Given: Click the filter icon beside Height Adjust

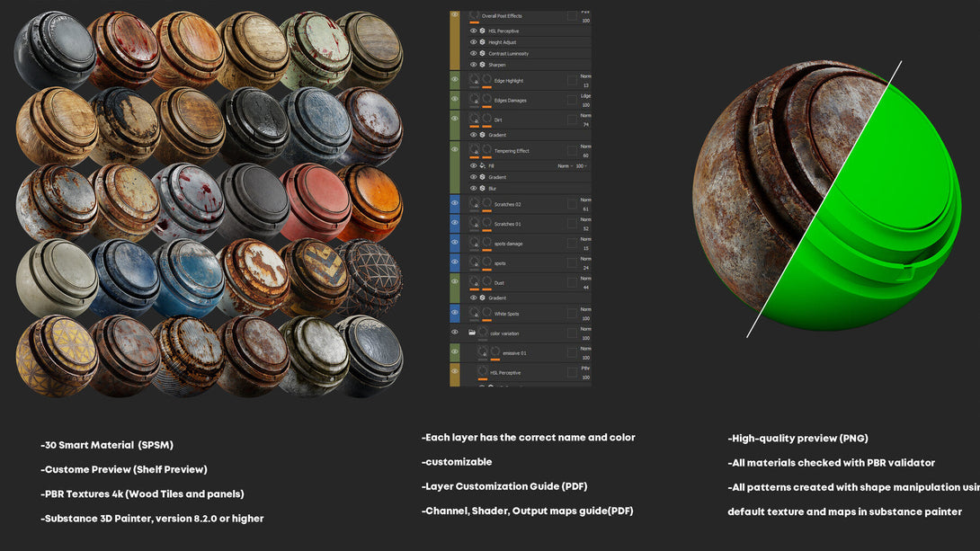Looking at the screenshot, I should (x=483, y=42).
